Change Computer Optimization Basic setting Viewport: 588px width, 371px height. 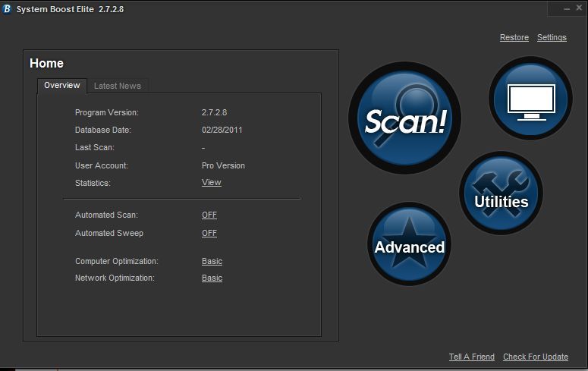(x=212, y=261)
